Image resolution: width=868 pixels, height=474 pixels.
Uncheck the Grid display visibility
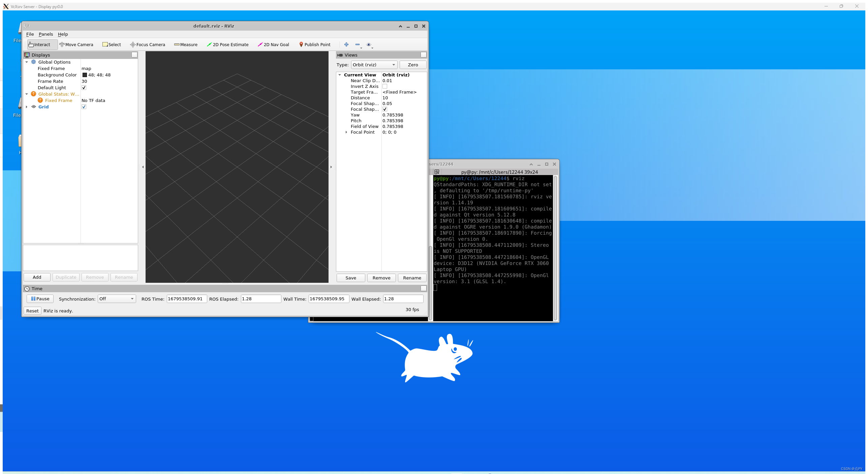[x=84, y=107]
